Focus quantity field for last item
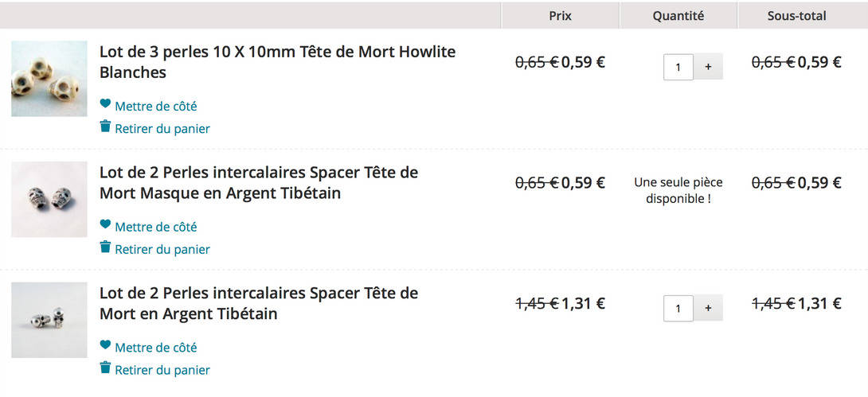 coord(678,308)
